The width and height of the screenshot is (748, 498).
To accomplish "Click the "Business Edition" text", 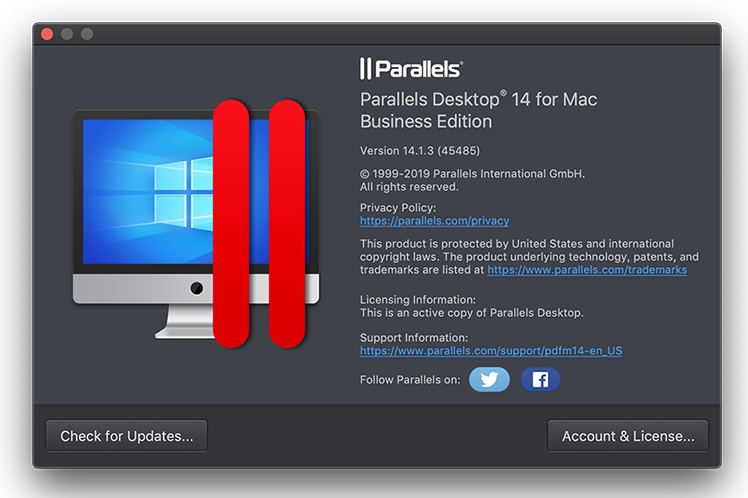I will [x=426, y=122].
